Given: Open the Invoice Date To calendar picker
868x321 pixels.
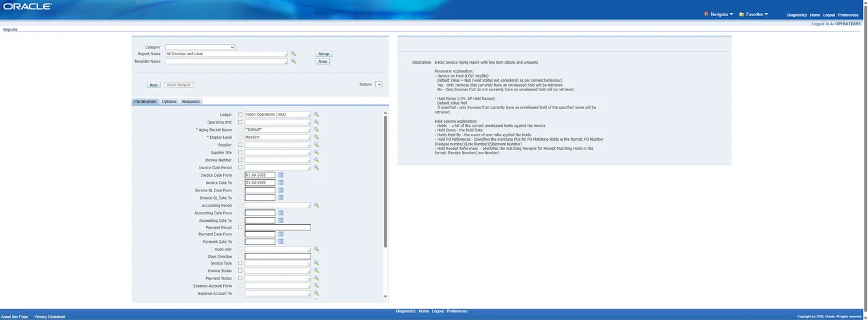Looking at the screenshot, I should 281,183.
